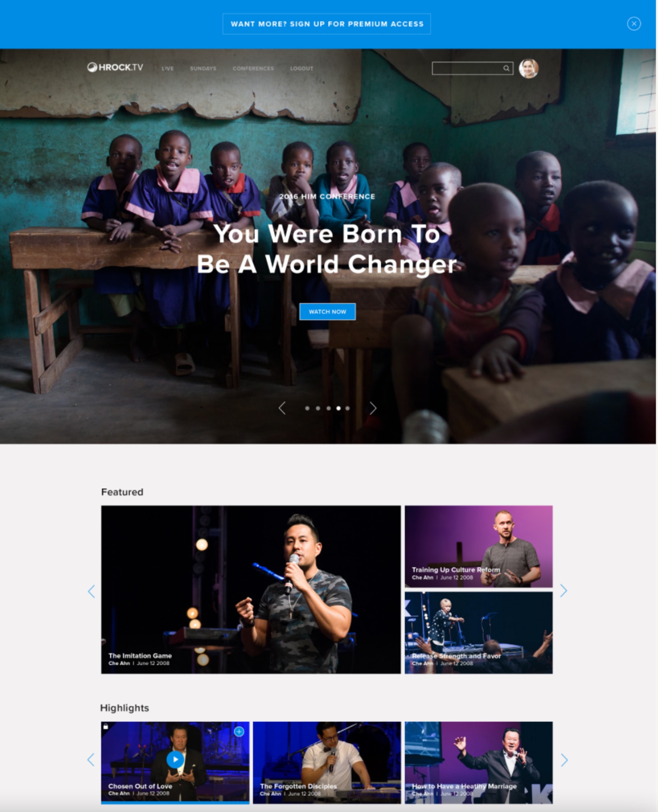The width and height of the screenshot is (658, 812).
Task: Click the search magnifier icon
Action: pos(506,68)
